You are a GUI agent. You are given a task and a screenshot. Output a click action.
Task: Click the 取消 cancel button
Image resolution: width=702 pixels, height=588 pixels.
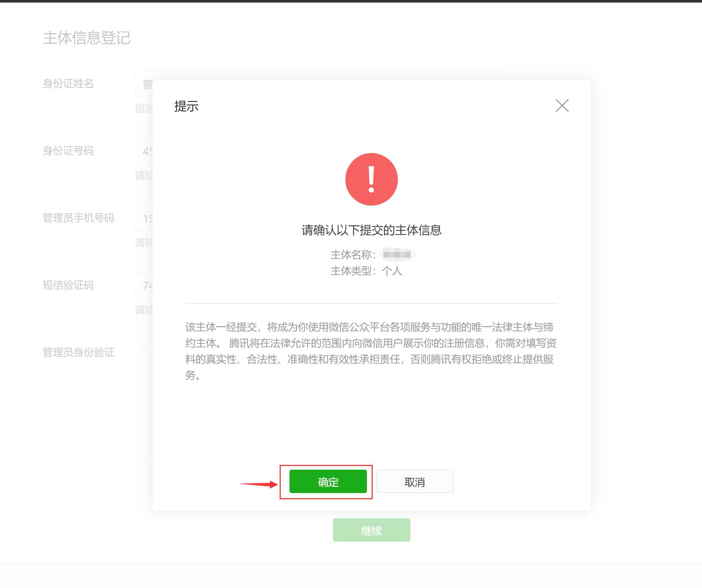(415, 481)
